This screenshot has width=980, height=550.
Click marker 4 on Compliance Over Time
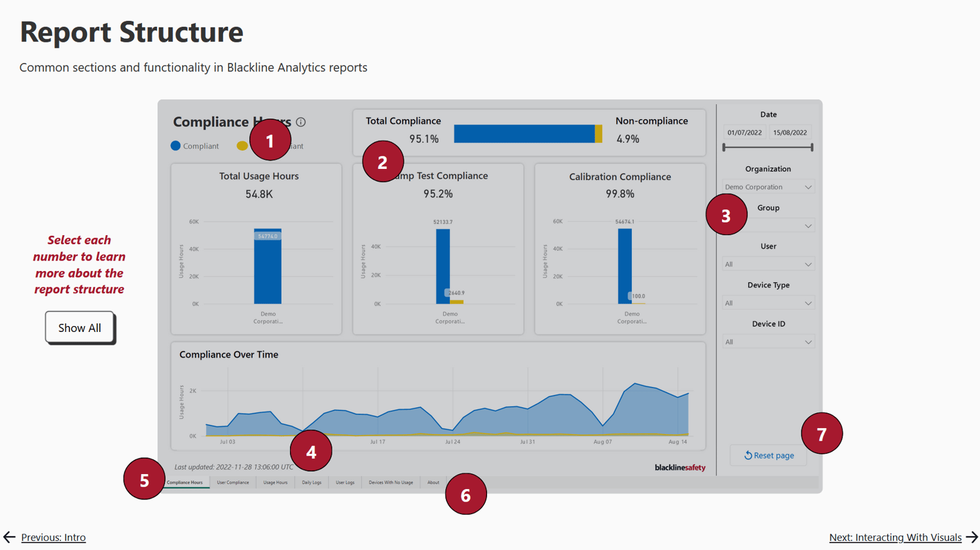[312, 450]
